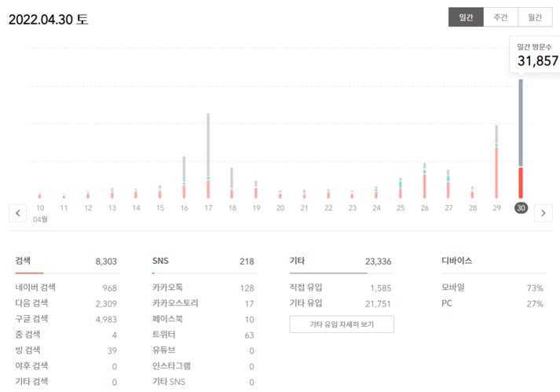Click the 다음 검색 row label
This screenshot has width=560, height=392.
(x=31, y=303)
